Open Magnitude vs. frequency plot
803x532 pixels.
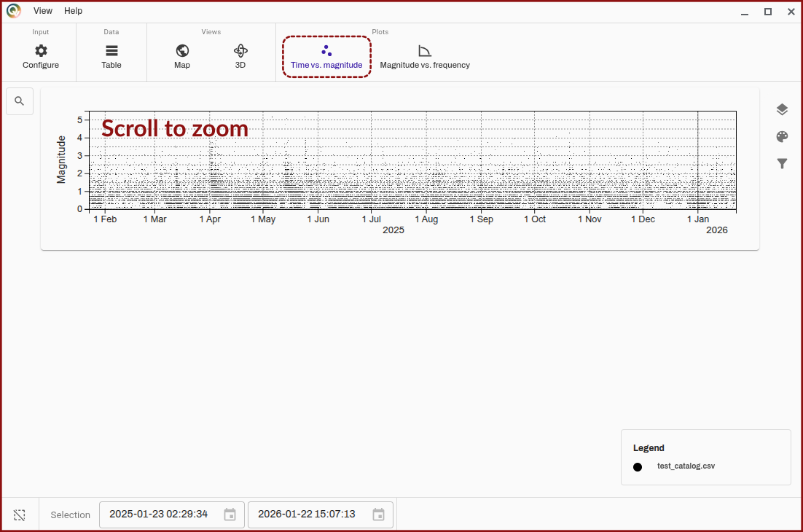point(425,56)
